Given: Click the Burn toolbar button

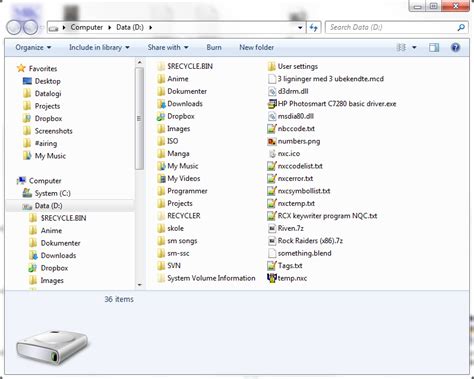Looking at the screenshot, I should pos(214,47).
